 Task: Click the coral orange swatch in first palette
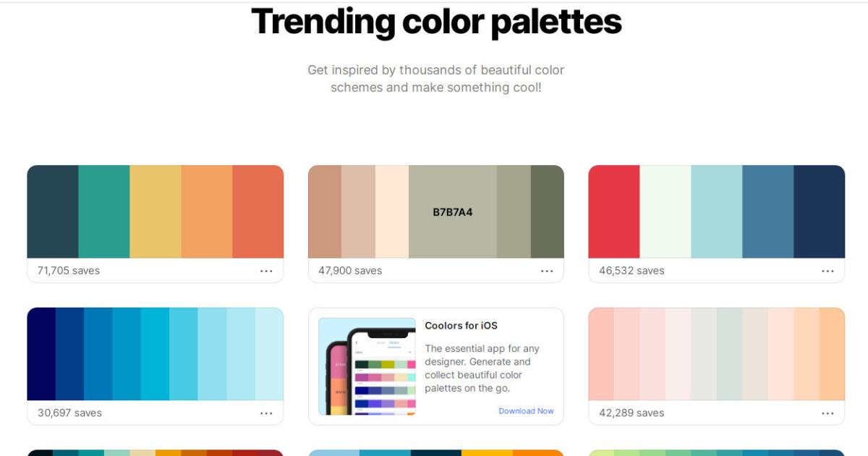pos(258,212)
